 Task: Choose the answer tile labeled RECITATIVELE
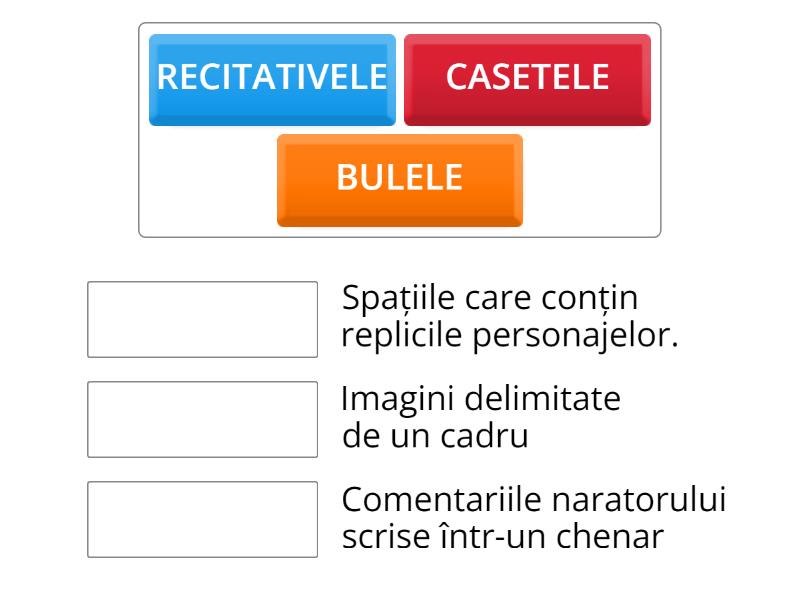click(272, 80)
